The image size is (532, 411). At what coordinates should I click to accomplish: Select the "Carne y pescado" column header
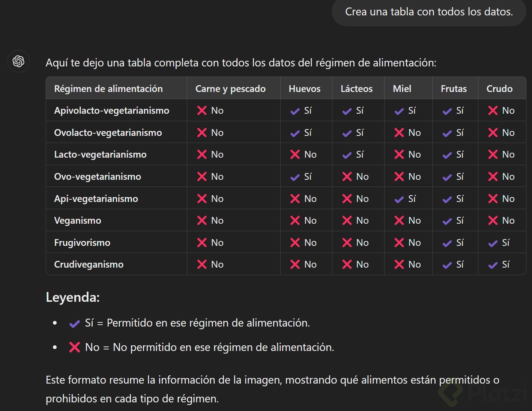pos(230,89)
